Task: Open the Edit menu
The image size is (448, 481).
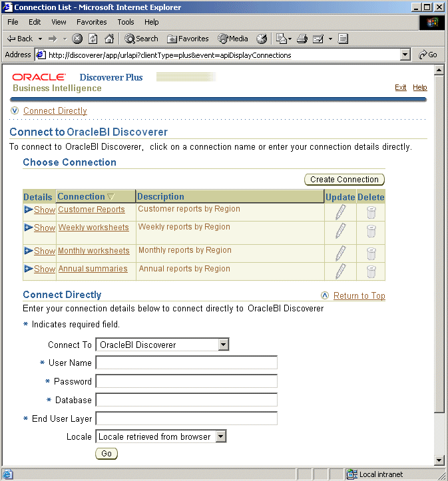Action: click(x=35, y=22)
